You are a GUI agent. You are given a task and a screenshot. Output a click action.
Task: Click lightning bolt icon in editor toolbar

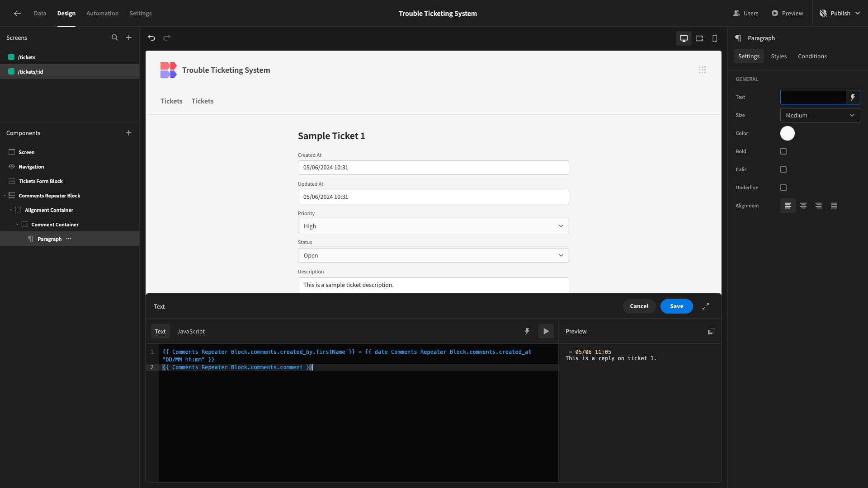click(527, 331)
